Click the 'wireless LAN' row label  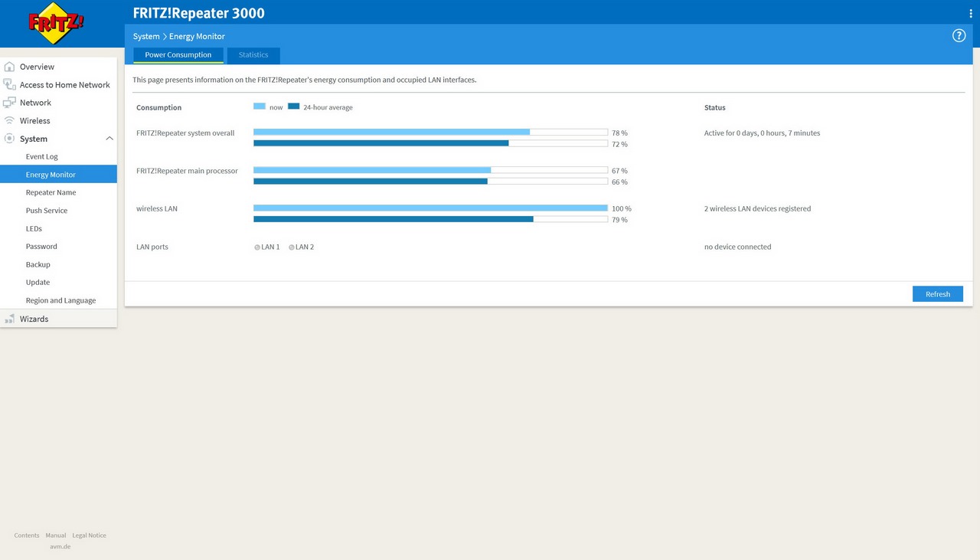157,208
